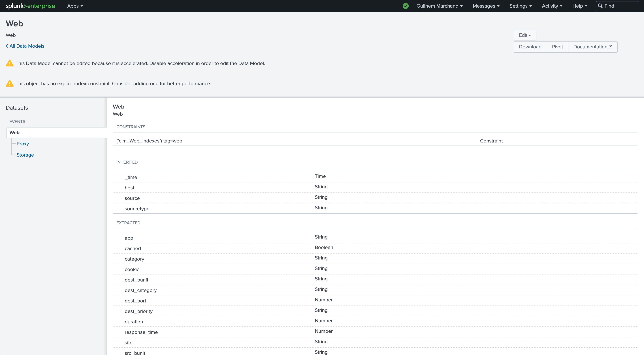Image resolution: width=644 pixels, height=355 pixels.
Task: Go back to All Data Models
Action: [25, 46]
